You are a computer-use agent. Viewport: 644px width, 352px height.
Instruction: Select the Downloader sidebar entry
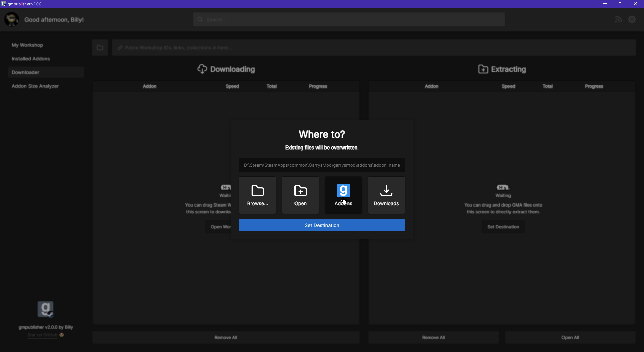(x=25, y=72)
